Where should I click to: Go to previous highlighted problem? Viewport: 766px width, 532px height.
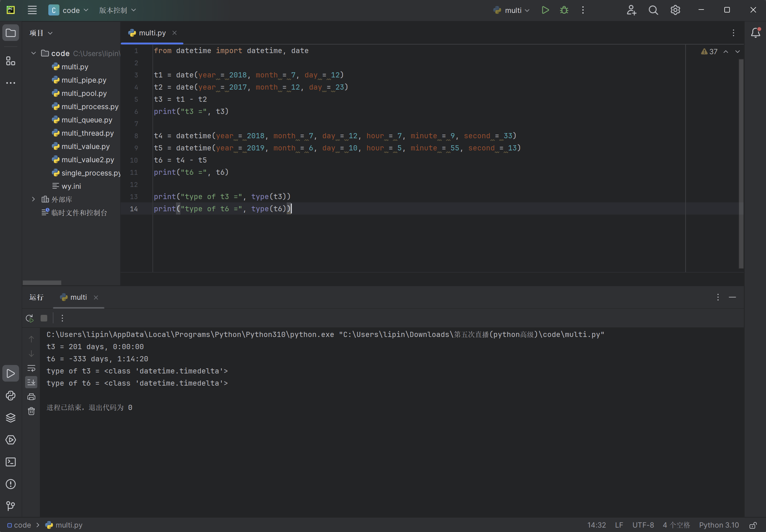(726, 52)
